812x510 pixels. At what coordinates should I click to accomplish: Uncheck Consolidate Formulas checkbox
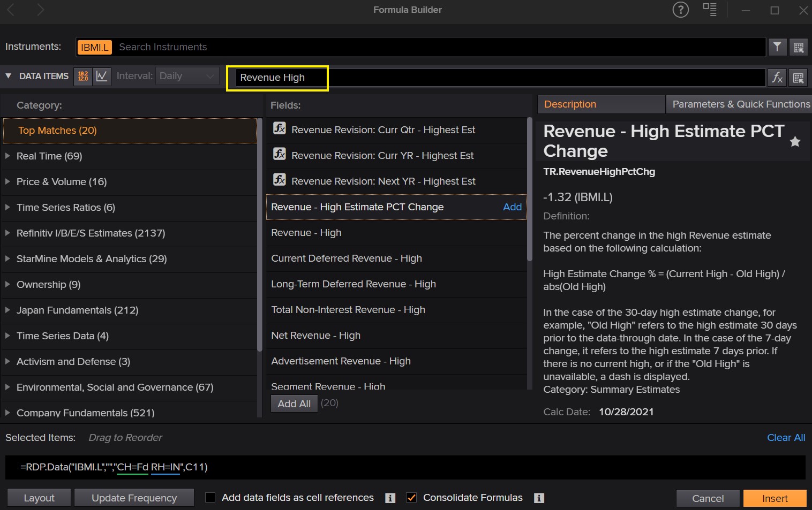pos(411,498)
